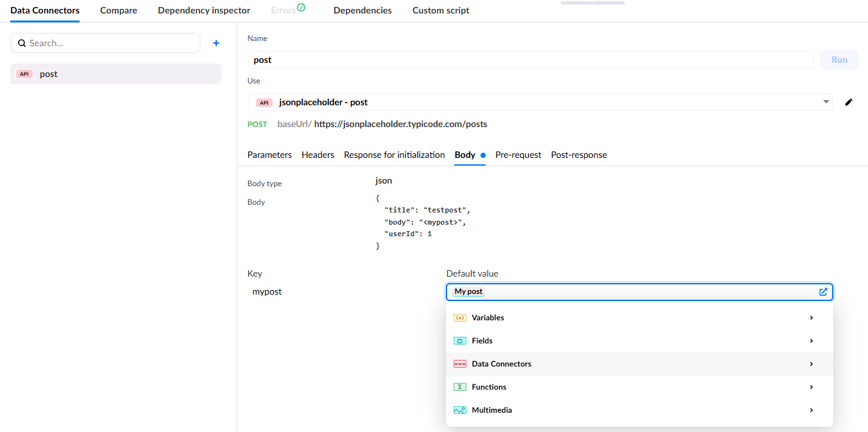Expand the Variables submenu chevron
Image resolution: width=868 pixels, height=432 pixels.
(x=812, y=318)
